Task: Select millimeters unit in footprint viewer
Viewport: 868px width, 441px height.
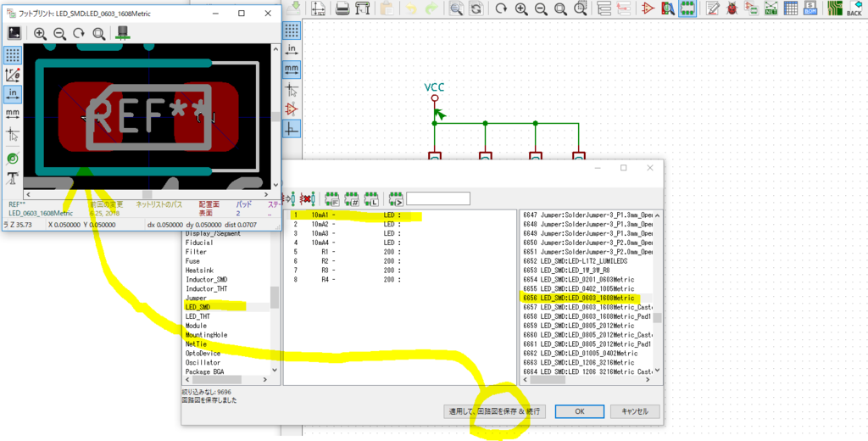Action: (13, 114)
